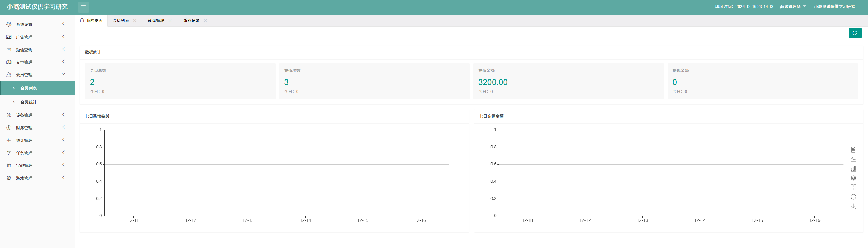Viewport: 868px width, 248px height.
Task: Expand 设备管理 menu chevron
Action: pyautogui.click(x=63, y=114)
